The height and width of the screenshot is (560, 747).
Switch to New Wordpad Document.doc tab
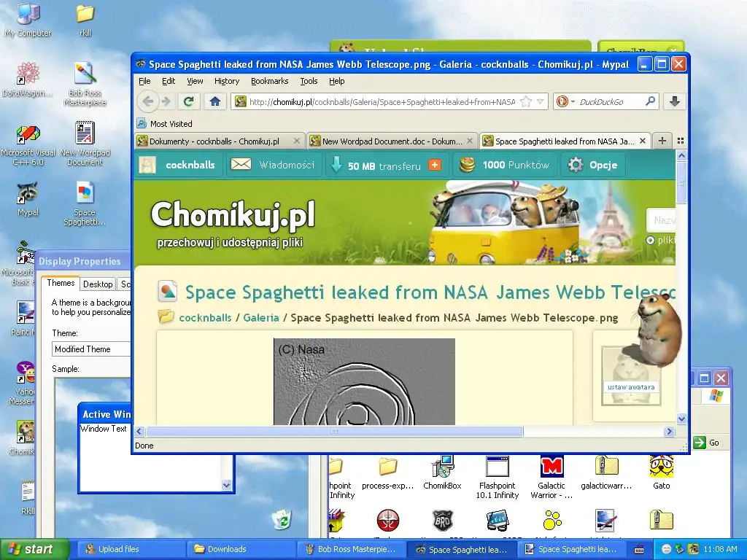pyautogui.click(x=392, y=141)
